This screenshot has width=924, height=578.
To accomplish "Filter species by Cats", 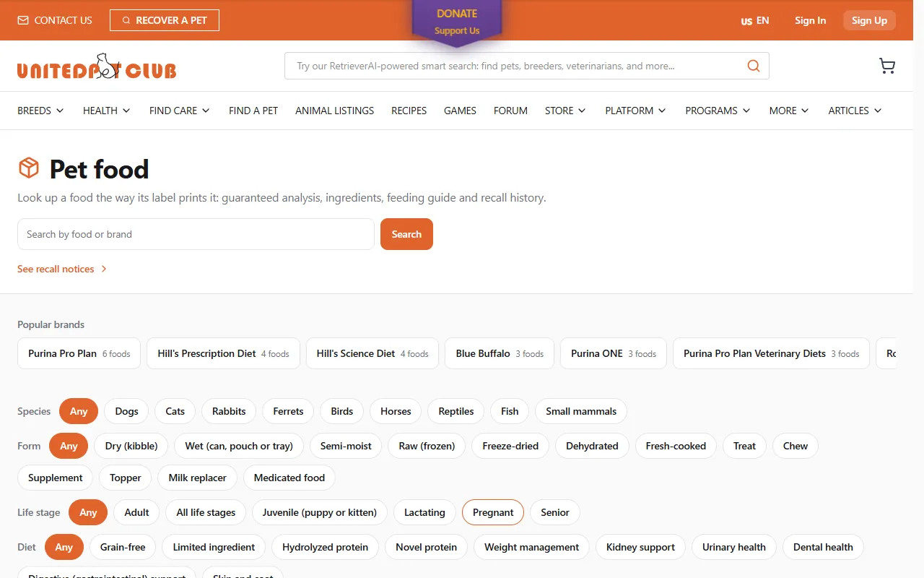I will [x=175, y=411].
